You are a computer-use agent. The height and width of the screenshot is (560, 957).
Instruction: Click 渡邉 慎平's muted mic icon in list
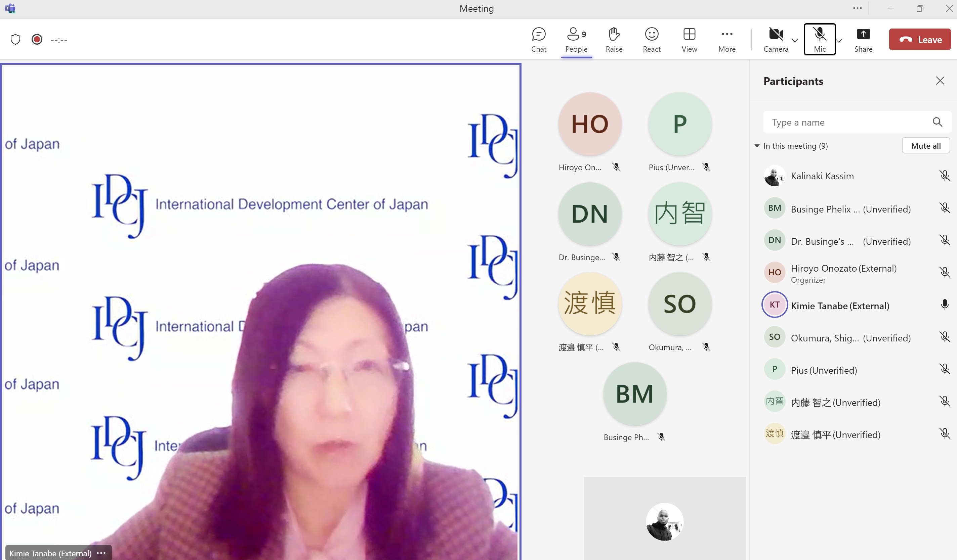point(945,433)
